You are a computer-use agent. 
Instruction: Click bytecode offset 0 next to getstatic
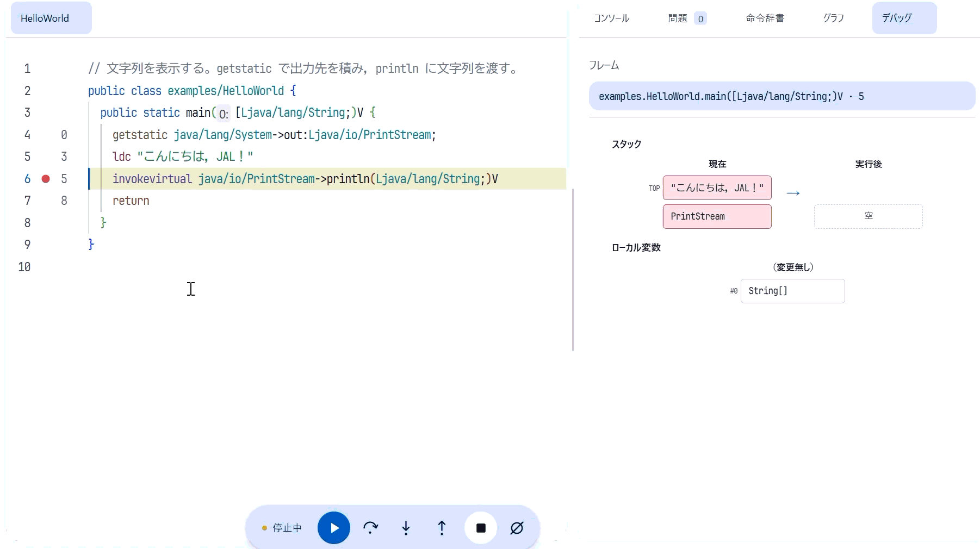[64, 135]
